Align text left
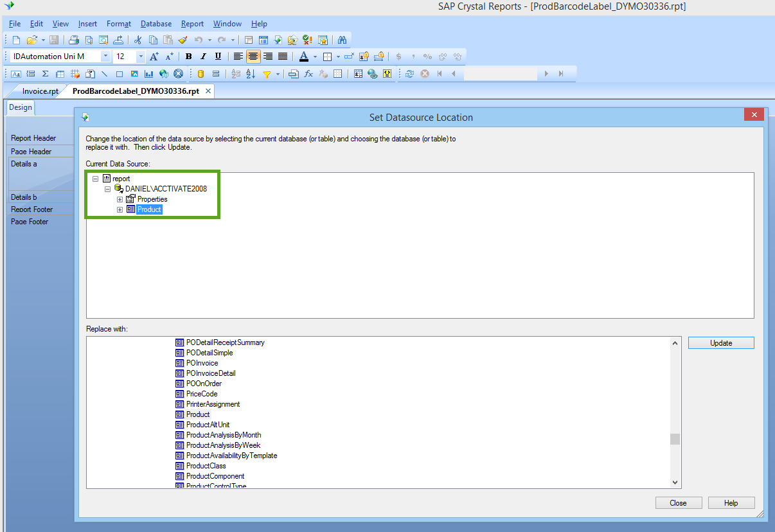The height and width of the screenshot is (532, 775). coord(238,57)
